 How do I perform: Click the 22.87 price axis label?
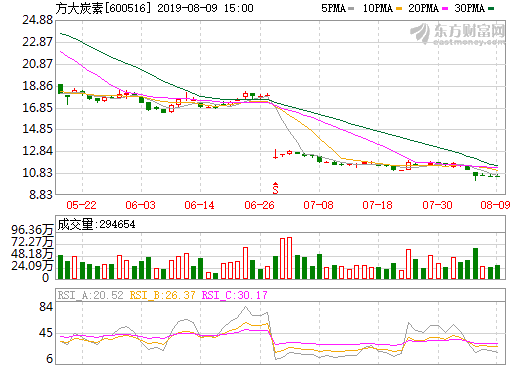[37, 42]
